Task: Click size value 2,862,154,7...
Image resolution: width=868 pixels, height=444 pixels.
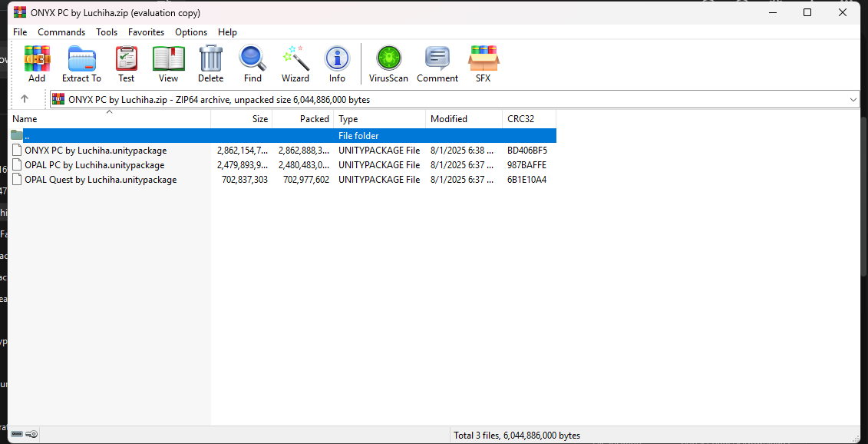Action: pos(243,151)
